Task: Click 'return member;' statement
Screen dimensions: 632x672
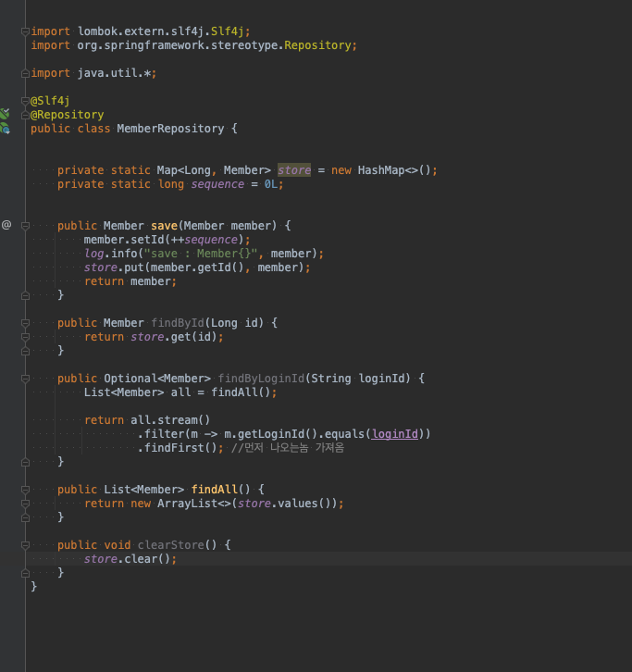Action: [130, 281]
